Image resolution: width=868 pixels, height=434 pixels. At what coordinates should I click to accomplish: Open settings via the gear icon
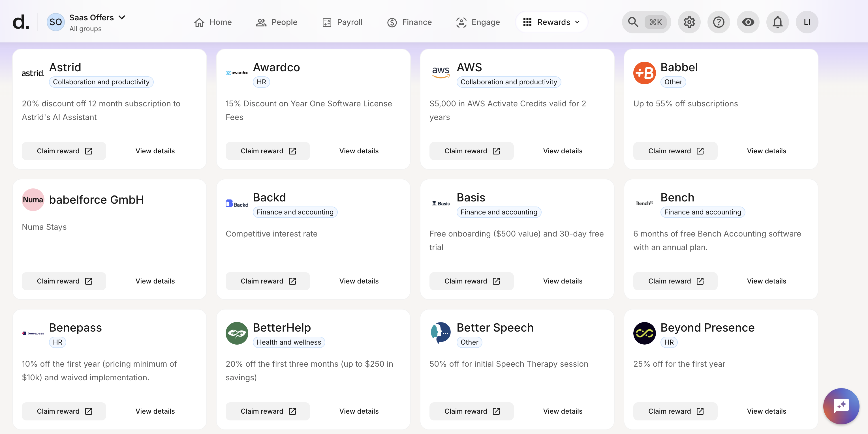coord(689,22)
